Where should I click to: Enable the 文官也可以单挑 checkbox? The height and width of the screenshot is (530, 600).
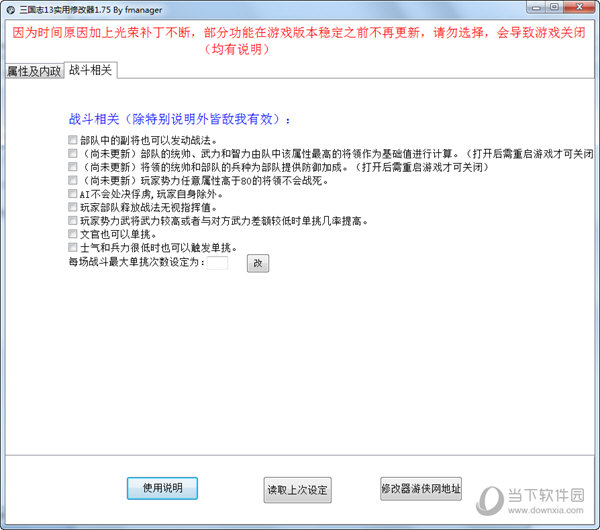coord(72,234)
